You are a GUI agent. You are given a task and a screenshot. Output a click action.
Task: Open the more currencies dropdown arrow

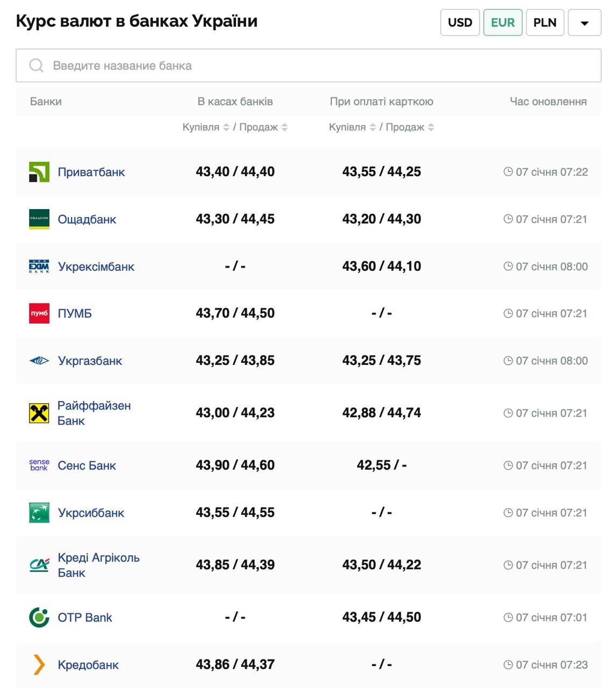584,23
